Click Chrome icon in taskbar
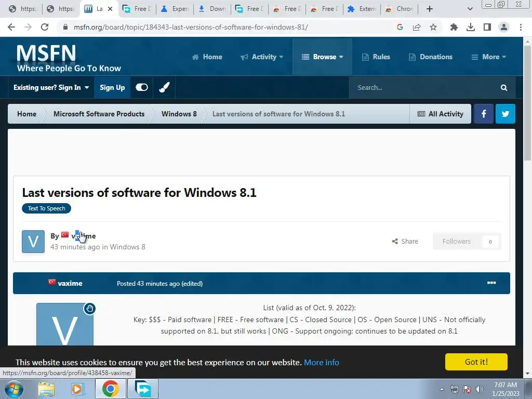 [110, 389]
